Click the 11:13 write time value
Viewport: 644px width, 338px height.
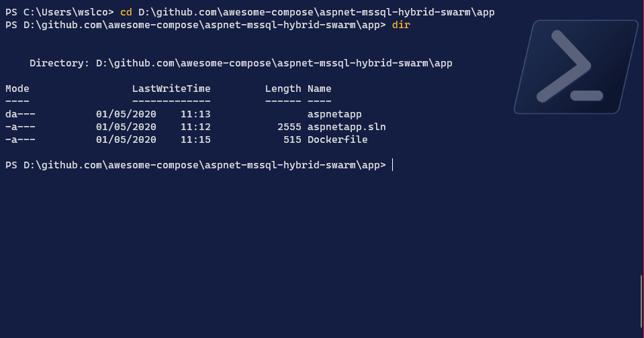[195, 114]
